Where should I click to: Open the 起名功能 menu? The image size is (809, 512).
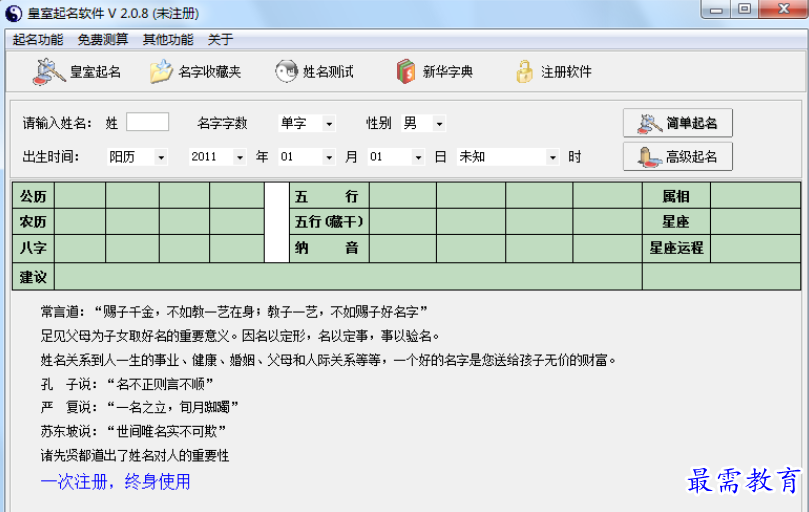tap(38, 40)
